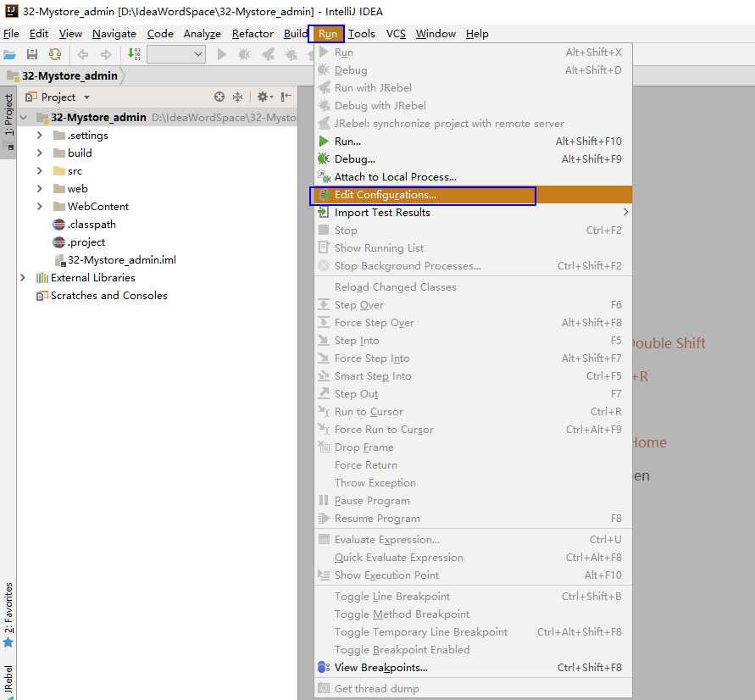Open the View menu

coord(70,34)
